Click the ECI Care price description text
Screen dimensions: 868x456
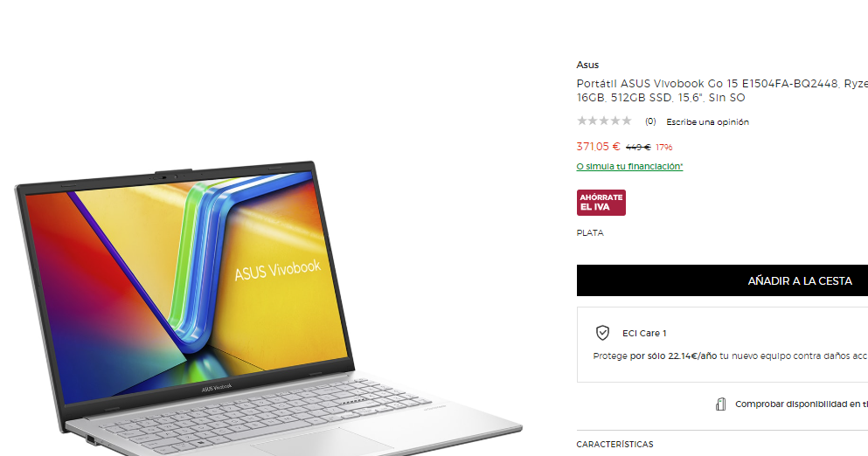pyautogui.click(x=730, y=356)
